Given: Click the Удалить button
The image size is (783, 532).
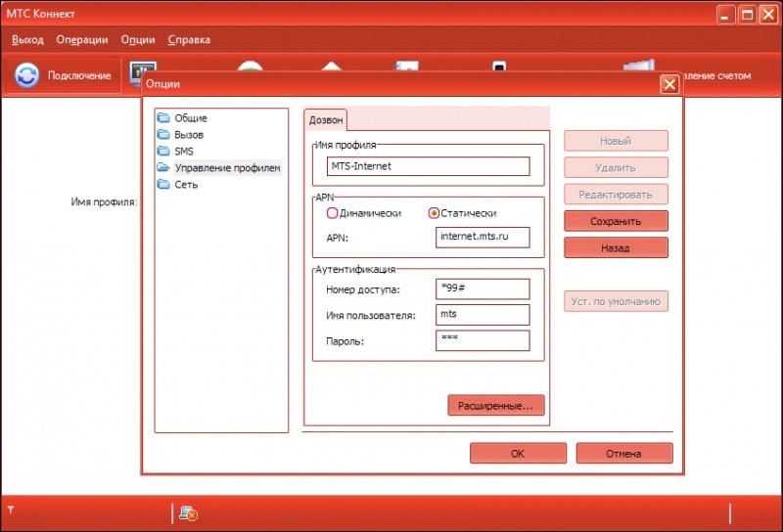Looking at the screenshot, I should tap(616, 167).
